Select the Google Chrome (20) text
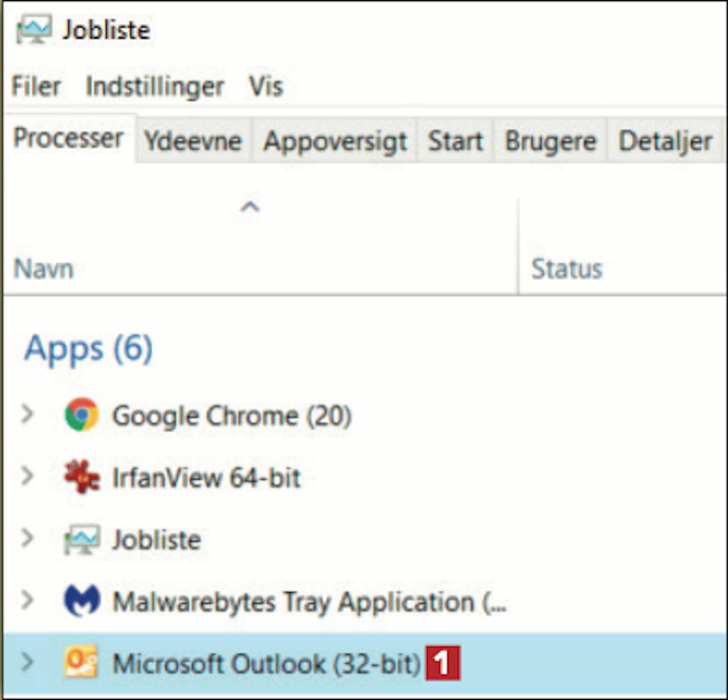This screenshot has width=728, height=700. coord(232,416)
